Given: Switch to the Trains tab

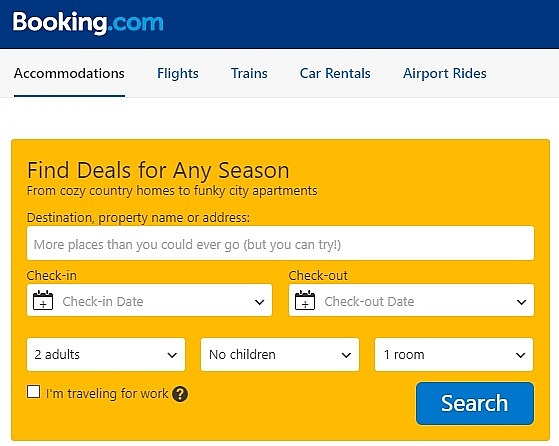Looking at the screenshot, I should pos(249,73).
